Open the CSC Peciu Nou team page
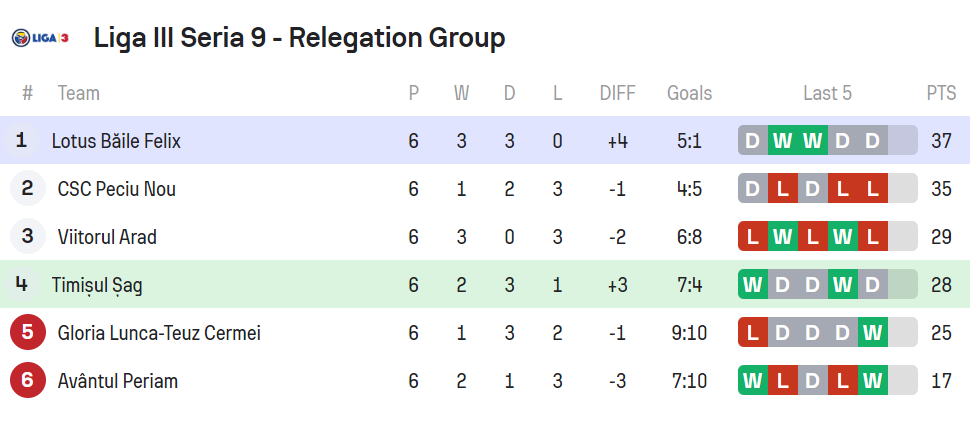 pyautogui.click(x=116, y=189)
